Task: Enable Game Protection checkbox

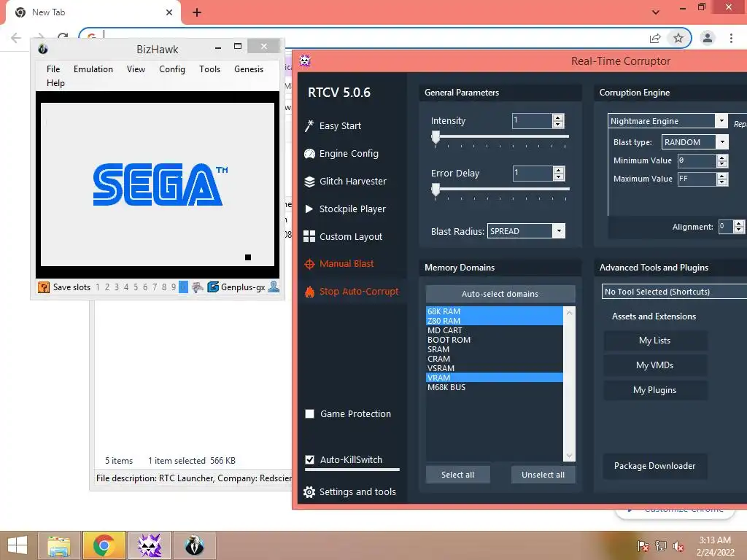Action: click(309, 414)
